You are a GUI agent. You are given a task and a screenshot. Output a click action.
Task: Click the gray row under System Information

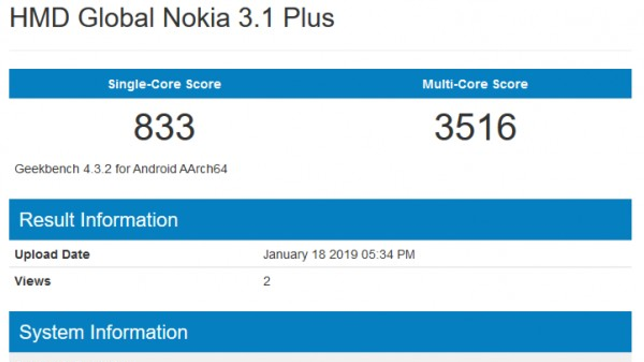(320, 357)
